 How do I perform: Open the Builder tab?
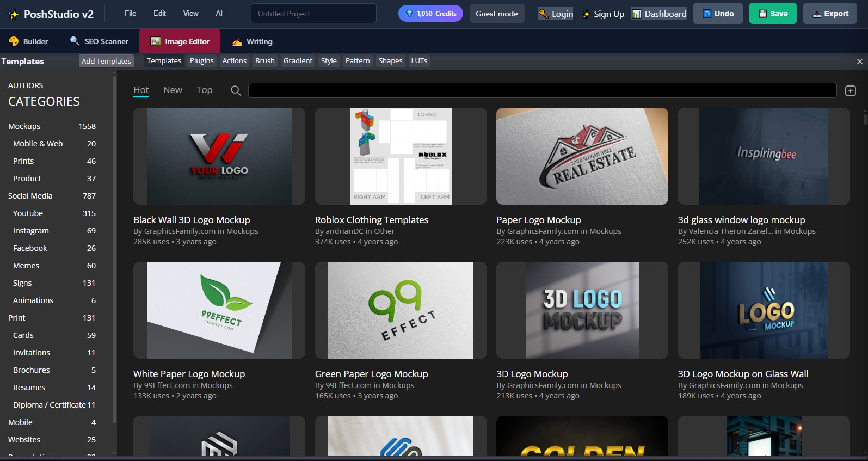28,41
